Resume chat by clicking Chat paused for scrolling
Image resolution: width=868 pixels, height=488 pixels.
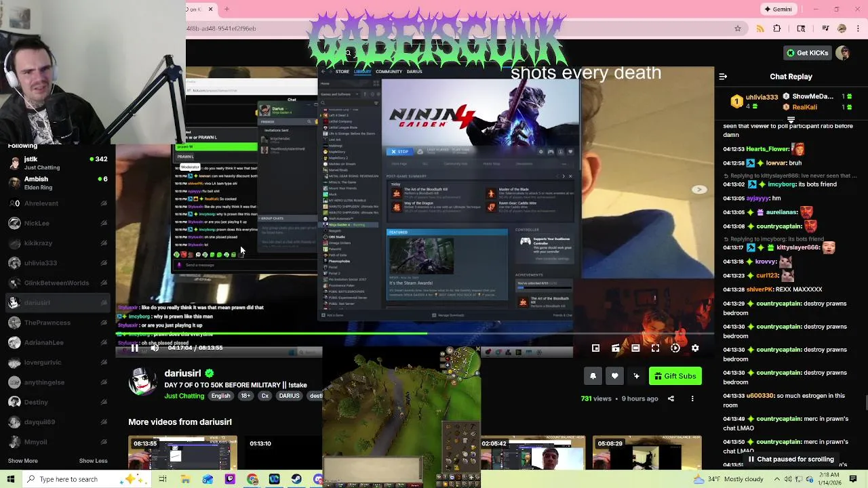(791, 459)
